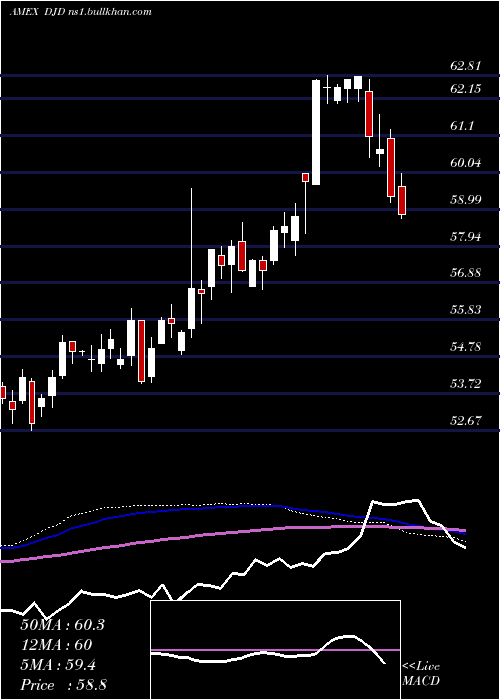Click the 60.04 price level label
The image size is (500, 700).
click(466, 163)
